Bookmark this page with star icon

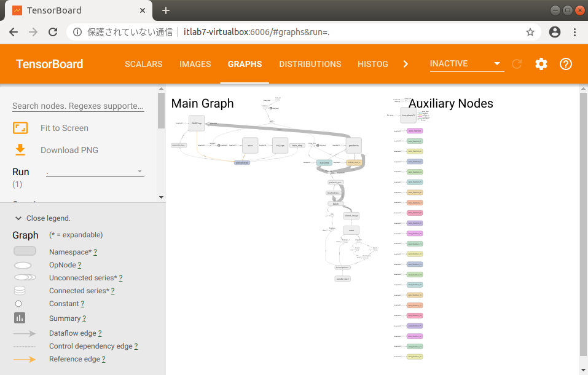(530, 33)
